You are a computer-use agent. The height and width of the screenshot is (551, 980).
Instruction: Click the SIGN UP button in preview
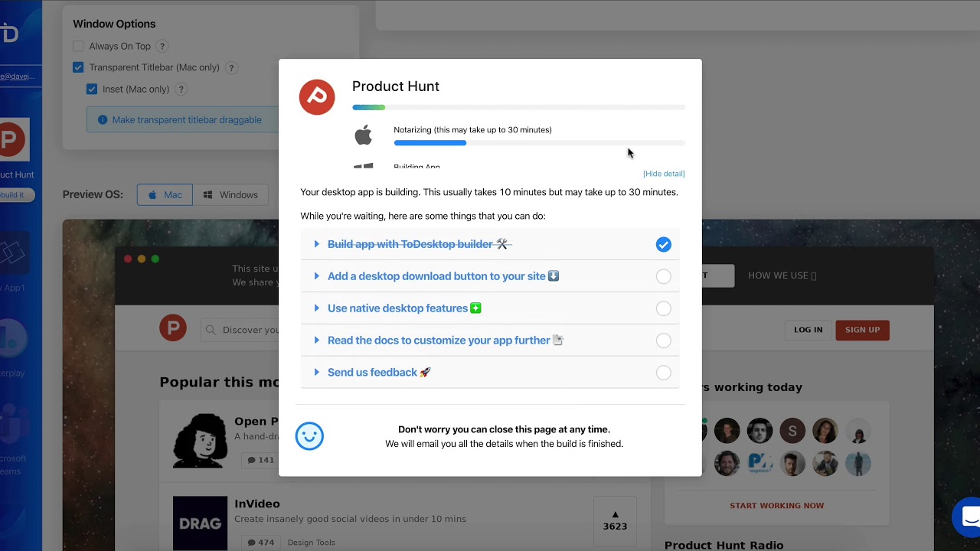[862, 330]
